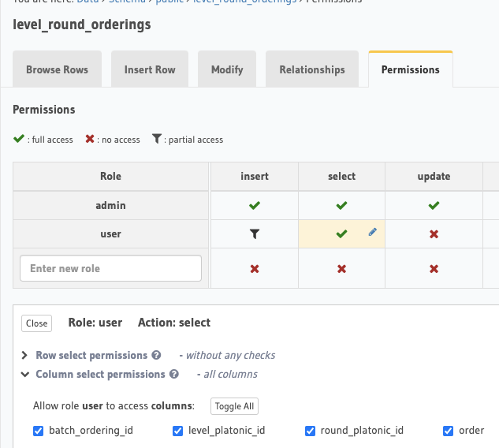Screen dimensions: 499x448
Task: Click the pencil edit icon in user select cell
Action: pos(372,233)
